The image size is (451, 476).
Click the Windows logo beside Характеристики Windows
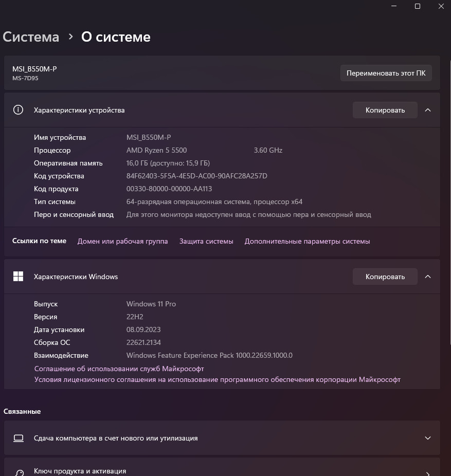pyautogui.click(x=18, y=277)
